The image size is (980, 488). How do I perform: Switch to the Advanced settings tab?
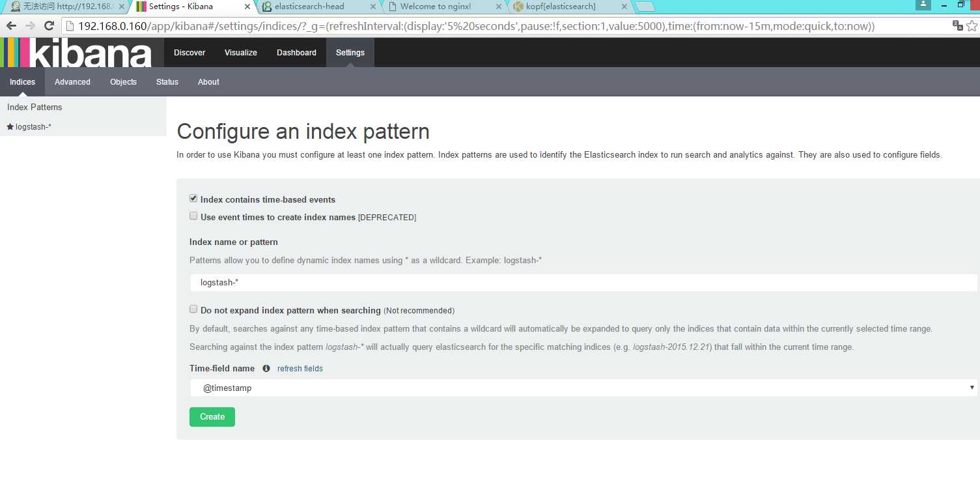click(x=72, y=82)
